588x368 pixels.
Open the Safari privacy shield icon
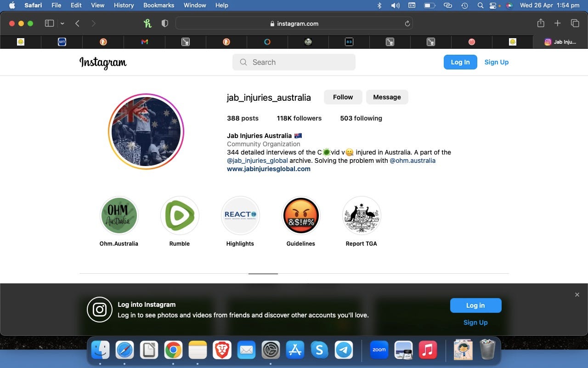165,23
